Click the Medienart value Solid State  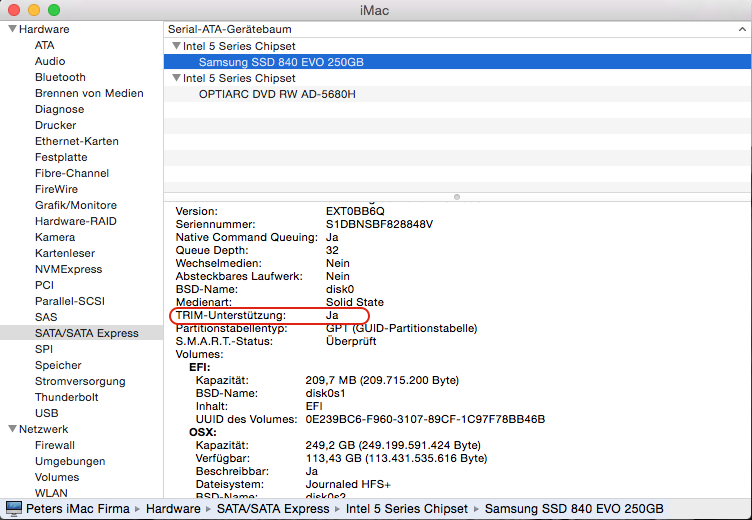(x=355, y=302)
